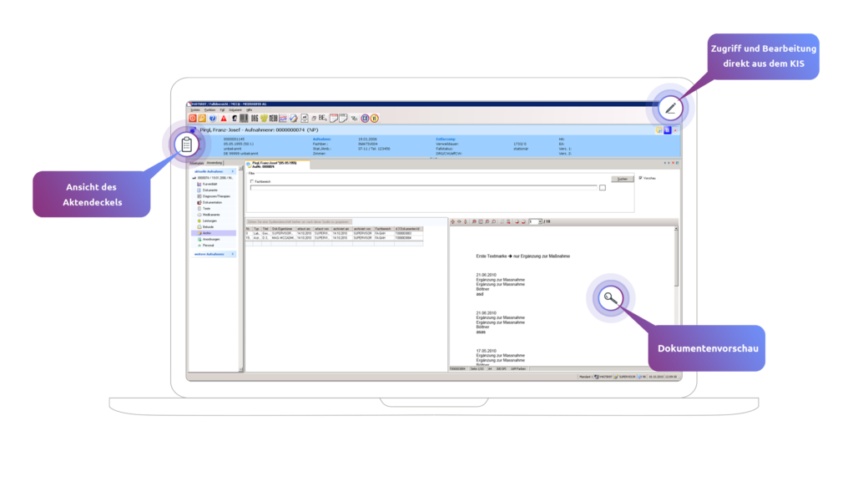The image size is (868, 492).
Task: Click the yellow crown toolbar icon
Action: 264,118
